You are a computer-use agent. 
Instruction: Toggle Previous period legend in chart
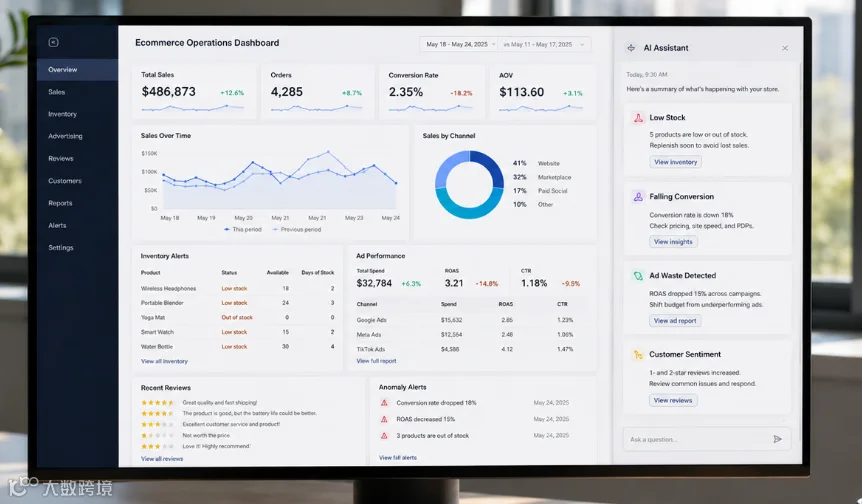(296, 229)
